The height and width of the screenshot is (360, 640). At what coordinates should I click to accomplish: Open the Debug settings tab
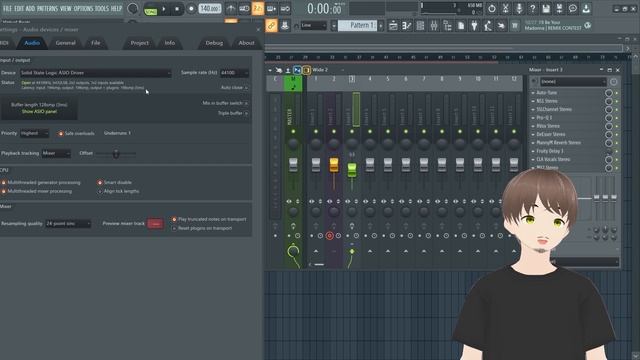tap(214, 43)
